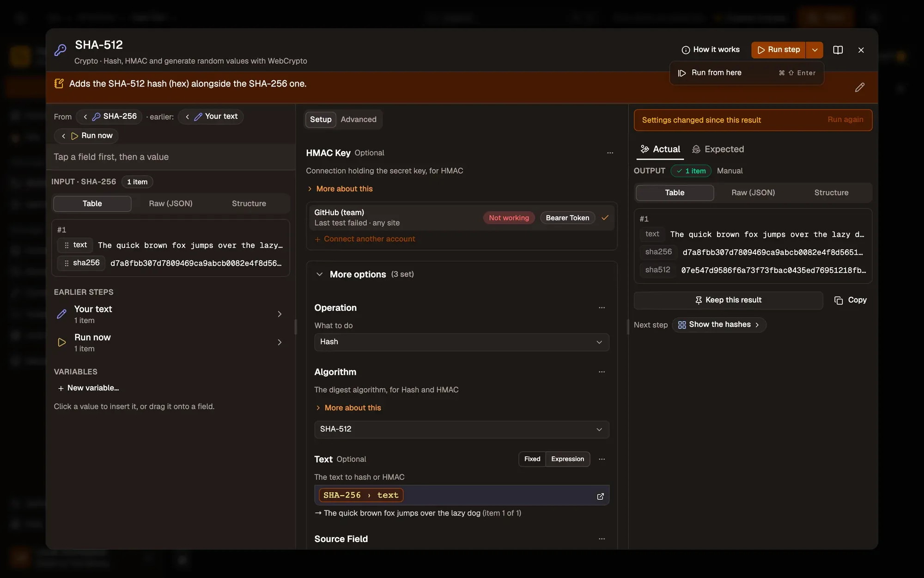
Task: Click the SHA-512 key icon in title
Action: pyautogui.click(x=61, y=50)
